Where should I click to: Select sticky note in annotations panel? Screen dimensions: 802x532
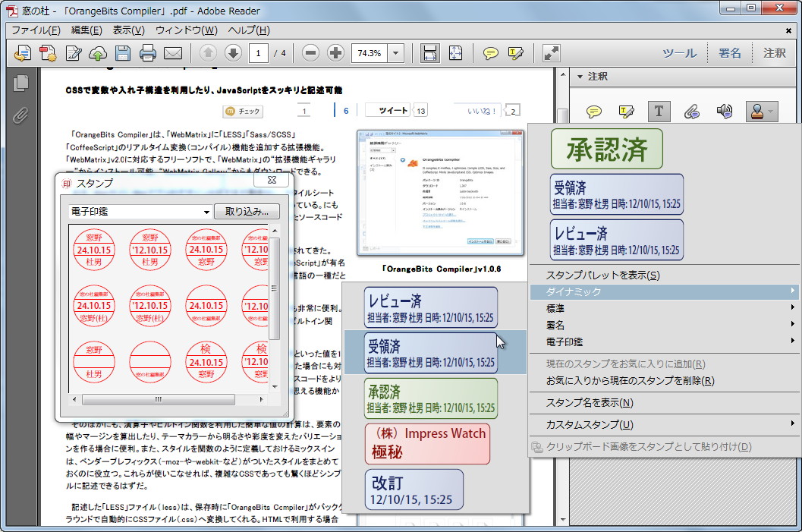coord(594,112)
